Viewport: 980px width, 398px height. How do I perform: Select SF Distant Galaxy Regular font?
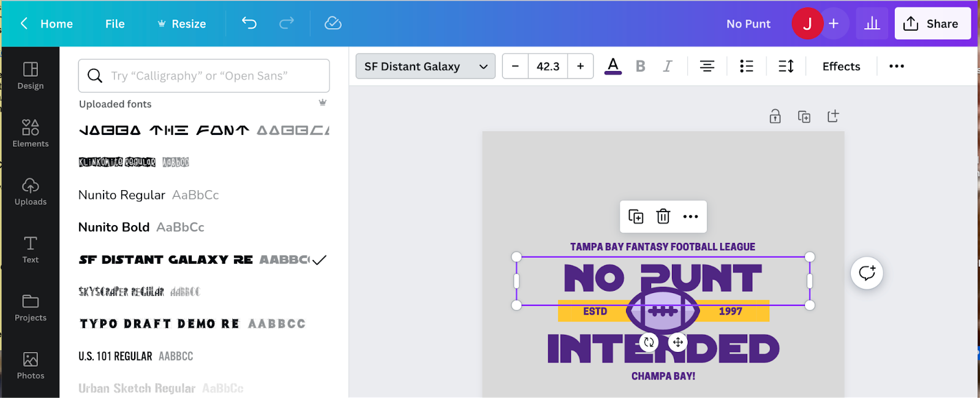(x=204, y=259)
